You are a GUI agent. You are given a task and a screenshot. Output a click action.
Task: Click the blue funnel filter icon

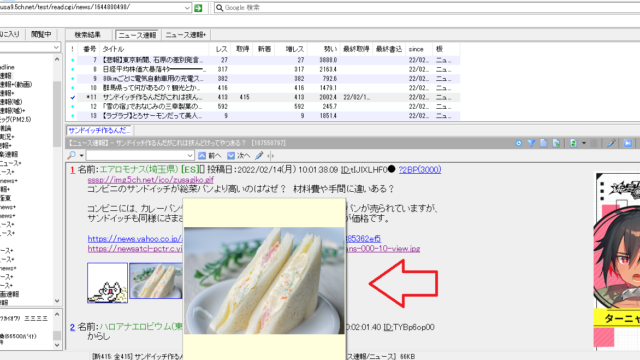(531, 143)
